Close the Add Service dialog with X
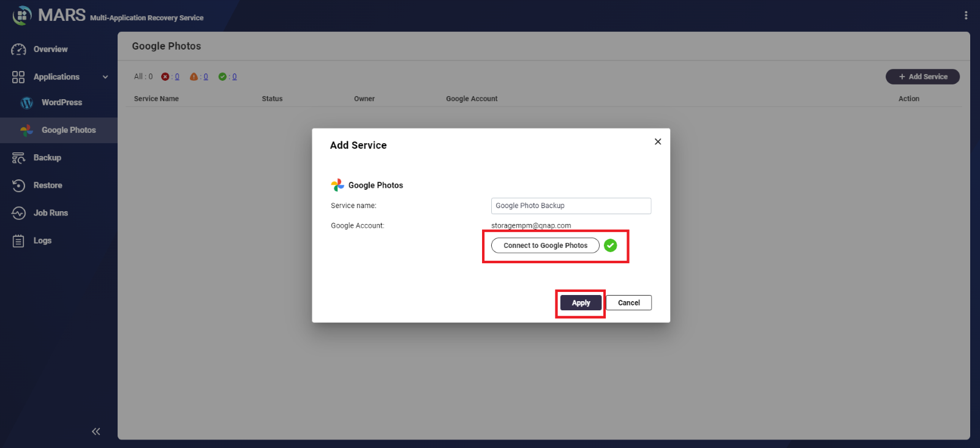 [658, 142]
